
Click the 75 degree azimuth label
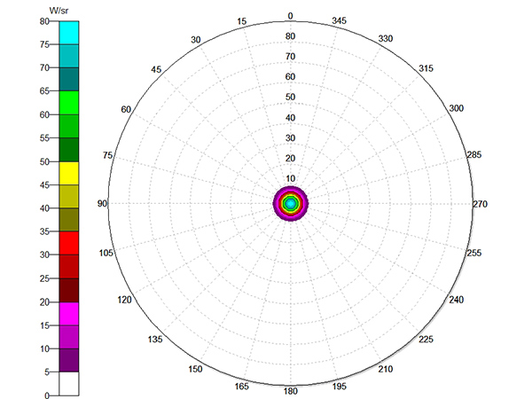click(x=107, y=155)
